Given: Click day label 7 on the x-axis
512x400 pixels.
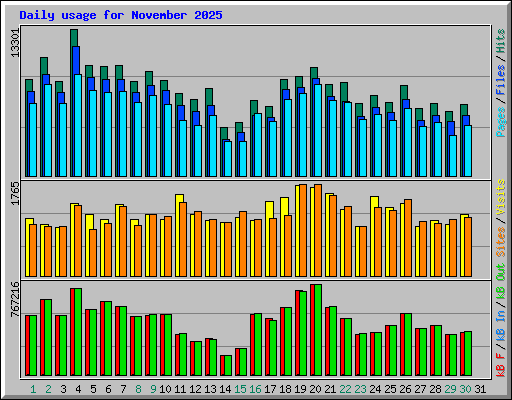Looking at the screenshot, I should (123, 389).
